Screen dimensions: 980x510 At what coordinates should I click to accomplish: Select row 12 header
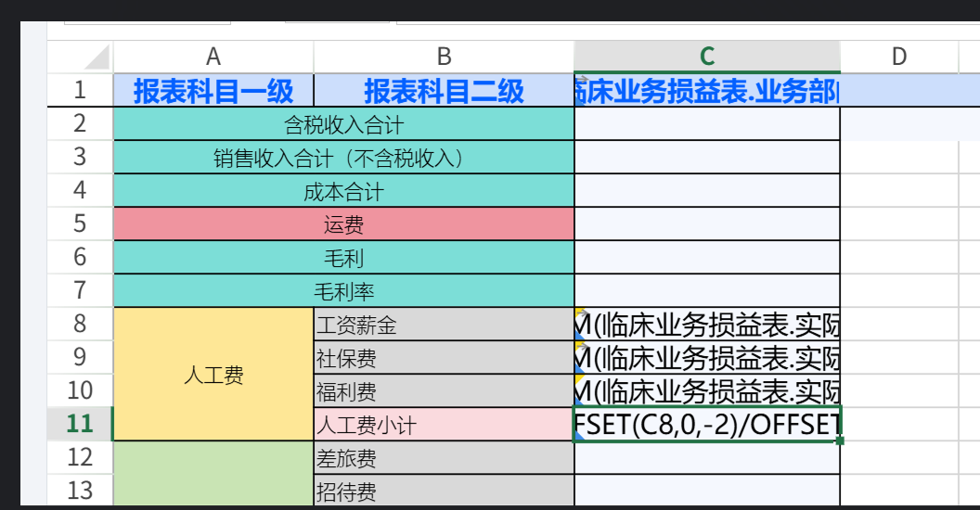[80, 457]
